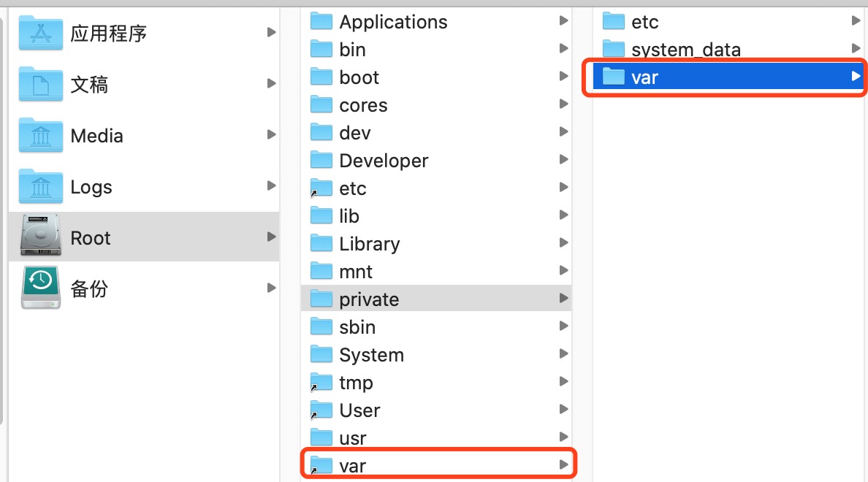
Task: Open the System folder
Action: [436, 354]
